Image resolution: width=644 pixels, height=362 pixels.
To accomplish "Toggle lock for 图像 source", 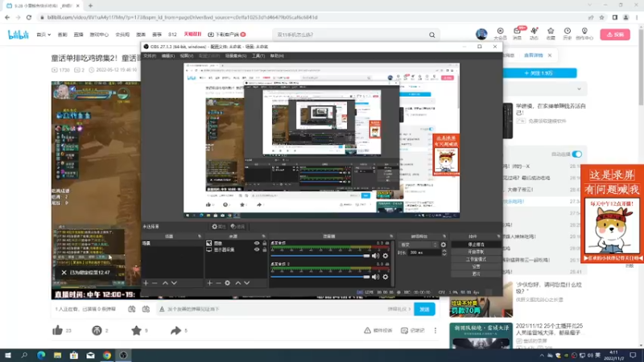I will click(x=265, y=244).
